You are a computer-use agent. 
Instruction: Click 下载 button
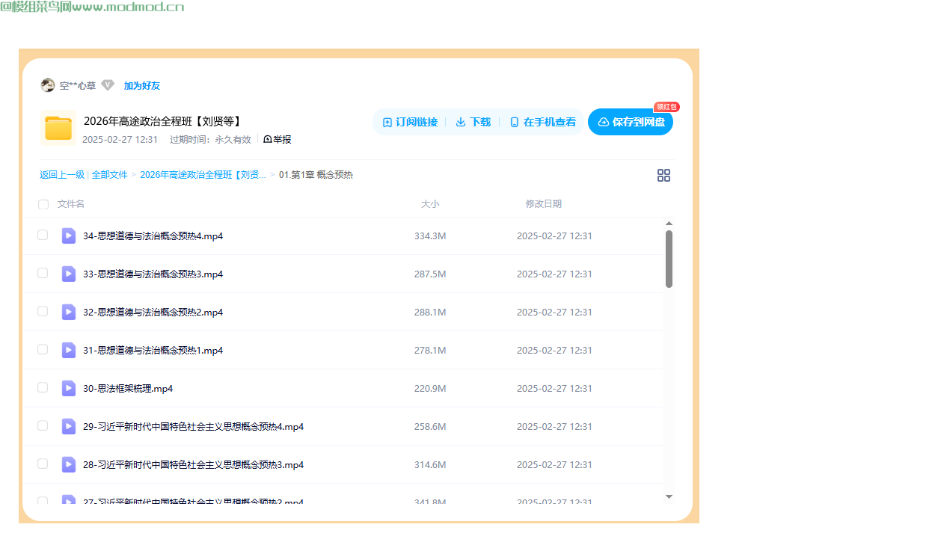click(x=473, y=122)
